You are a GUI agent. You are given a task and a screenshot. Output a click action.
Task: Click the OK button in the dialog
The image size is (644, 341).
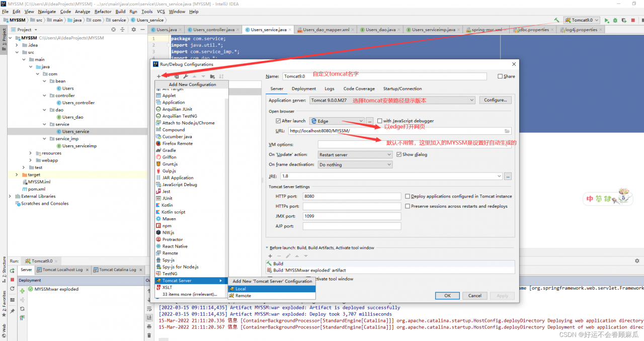(447, 296)
